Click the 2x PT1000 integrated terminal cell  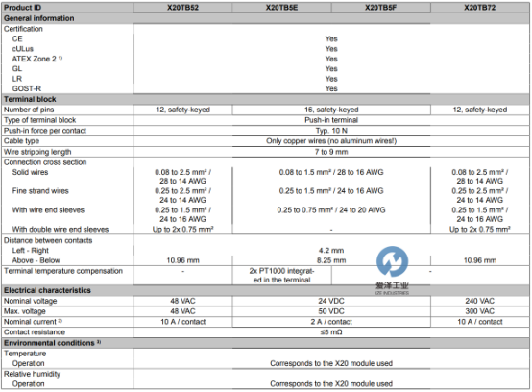281,275
